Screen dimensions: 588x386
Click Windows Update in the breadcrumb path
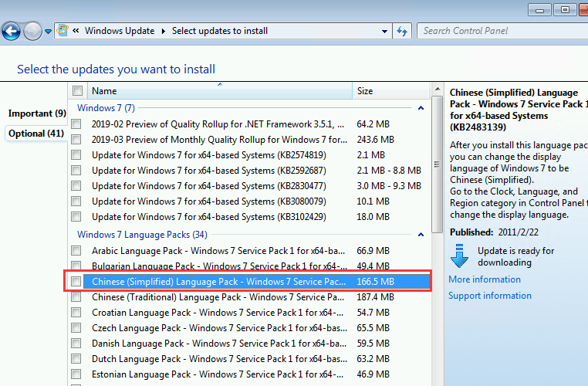click(x=120, y=31)
